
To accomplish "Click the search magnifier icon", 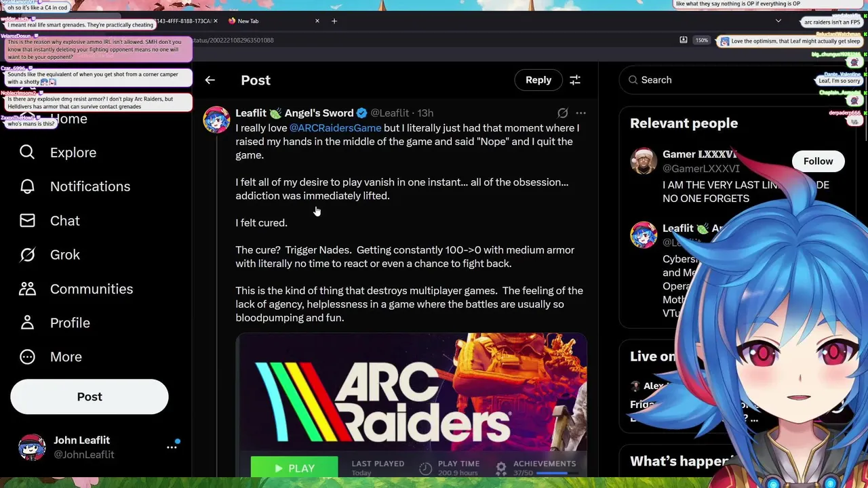I will click(x=633, y=80).
